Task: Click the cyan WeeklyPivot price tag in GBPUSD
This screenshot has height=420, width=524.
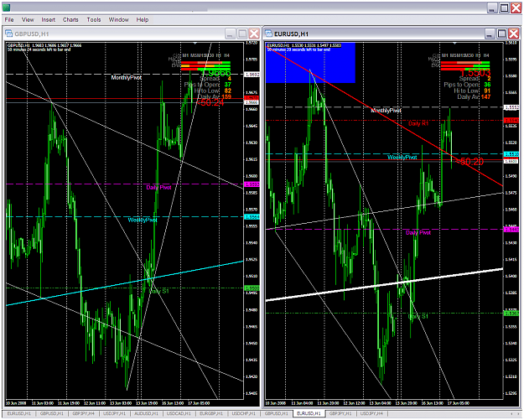Action: [252, 217]
